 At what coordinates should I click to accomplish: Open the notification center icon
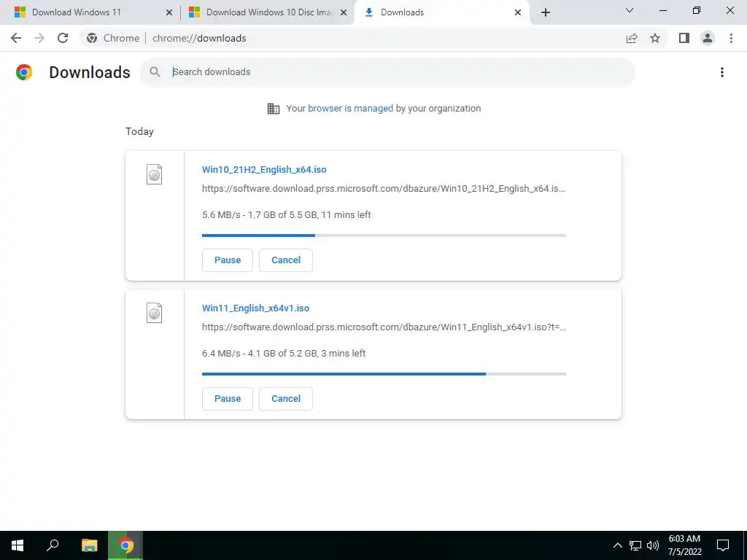coord(723,545)
